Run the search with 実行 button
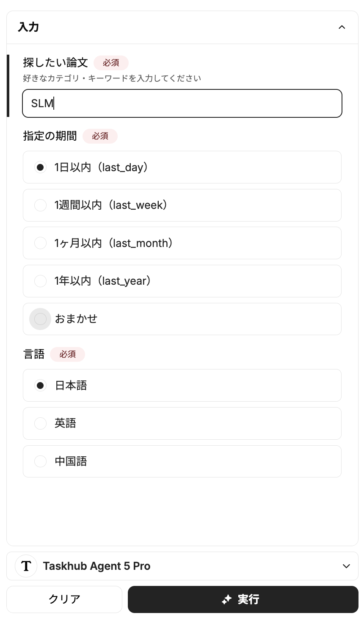364x627 pixels. pos(243,599)
